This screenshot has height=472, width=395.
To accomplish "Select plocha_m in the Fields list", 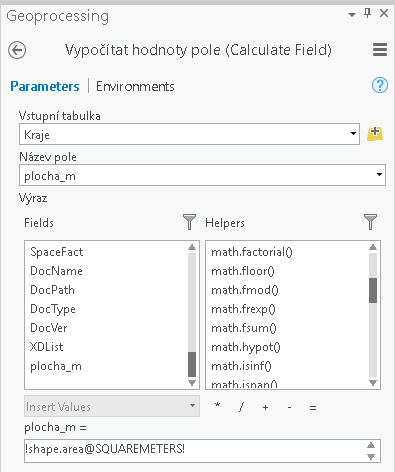I will click(x=56, y=366).
